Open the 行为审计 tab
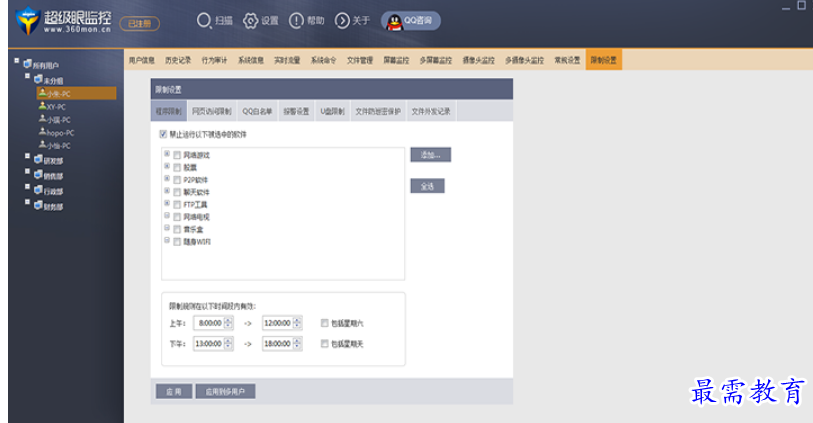813x423 pixels. (x=214, y=61)
